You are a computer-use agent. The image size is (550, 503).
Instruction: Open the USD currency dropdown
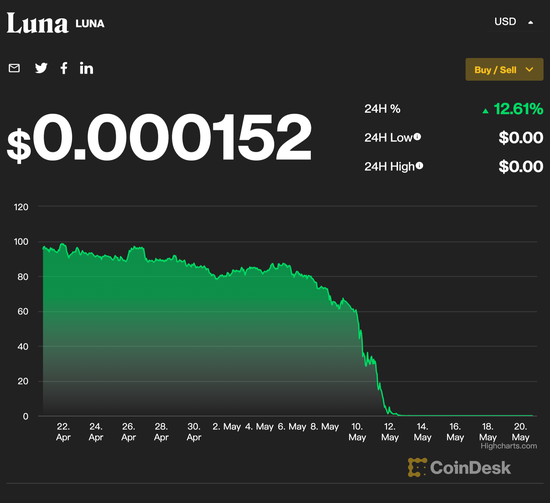(x=514, y=22)
